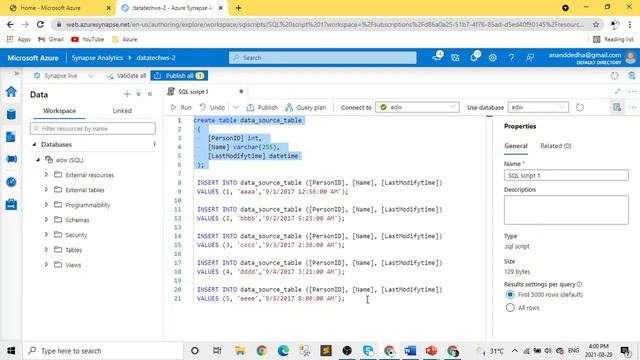The height and width of the screenshot is (360, 640).
Task: Click the expand editor diagonal arrow icon
Action: tap(618, 91)
